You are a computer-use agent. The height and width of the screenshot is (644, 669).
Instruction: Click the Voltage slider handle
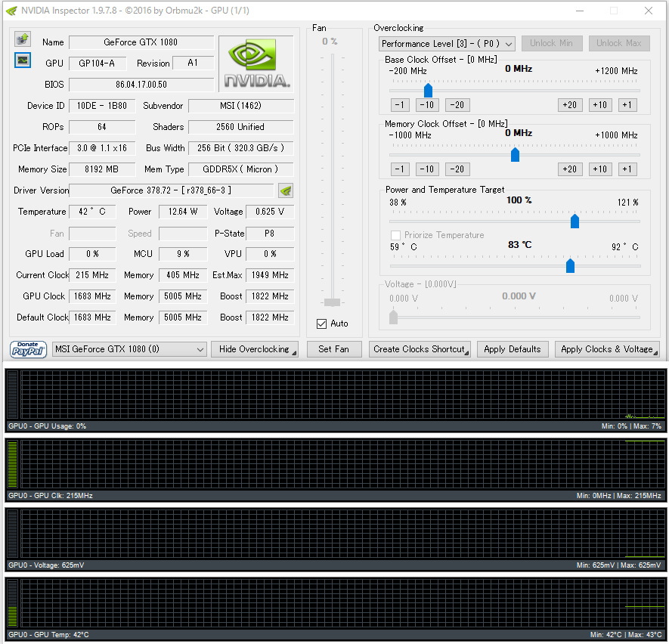point(393,317)
